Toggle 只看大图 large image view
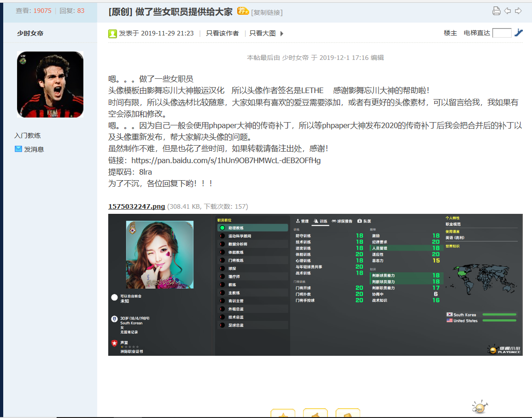The height and width of the screenshot is (418, 532). click(263, 33)
